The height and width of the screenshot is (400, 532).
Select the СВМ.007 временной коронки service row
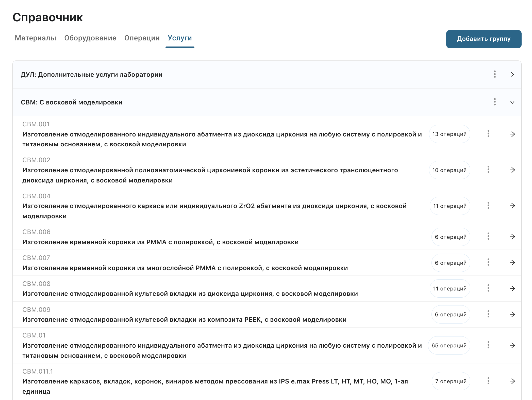185,268
